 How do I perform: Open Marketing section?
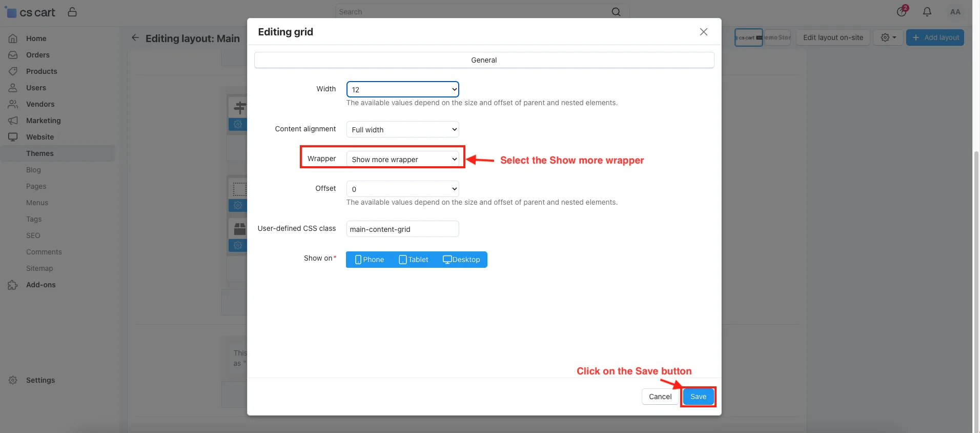[43, 121]
